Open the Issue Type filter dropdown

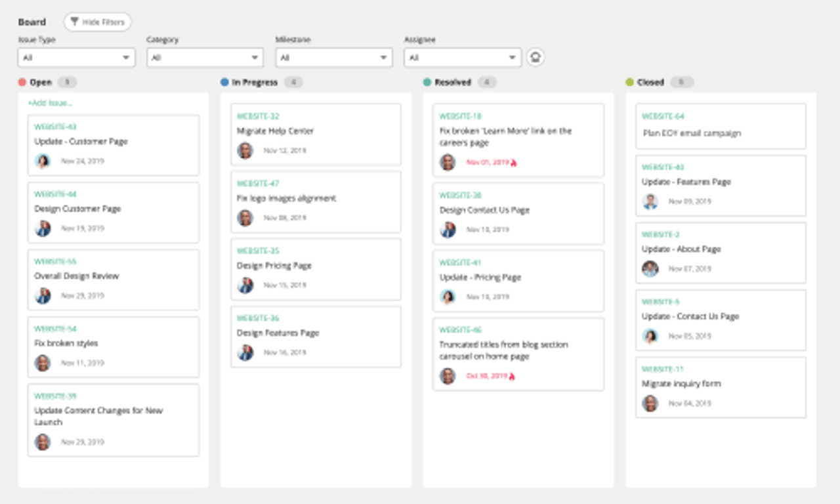point(76,58)
